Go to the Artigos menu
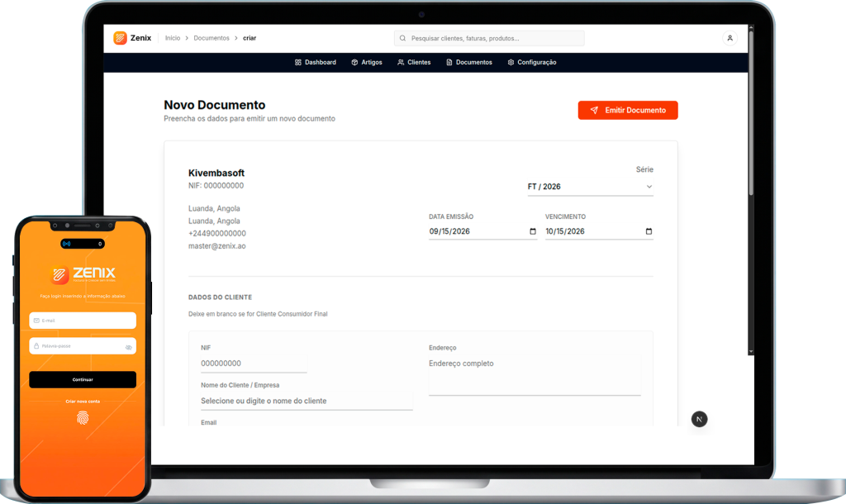The image size is (846, 504). point(367,63)
